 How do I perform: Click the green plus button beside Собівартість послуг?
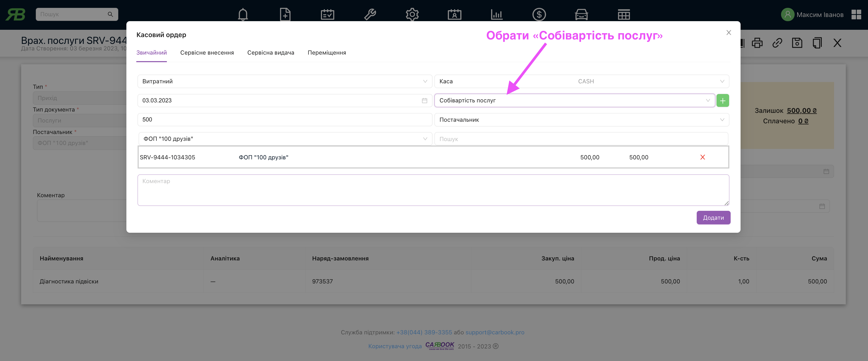point(723,101)
